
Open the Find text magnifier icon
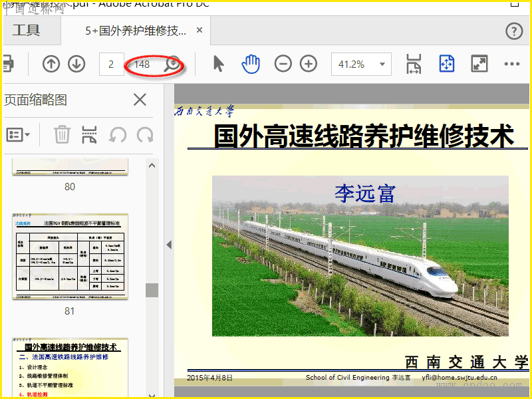click(172, 64)
